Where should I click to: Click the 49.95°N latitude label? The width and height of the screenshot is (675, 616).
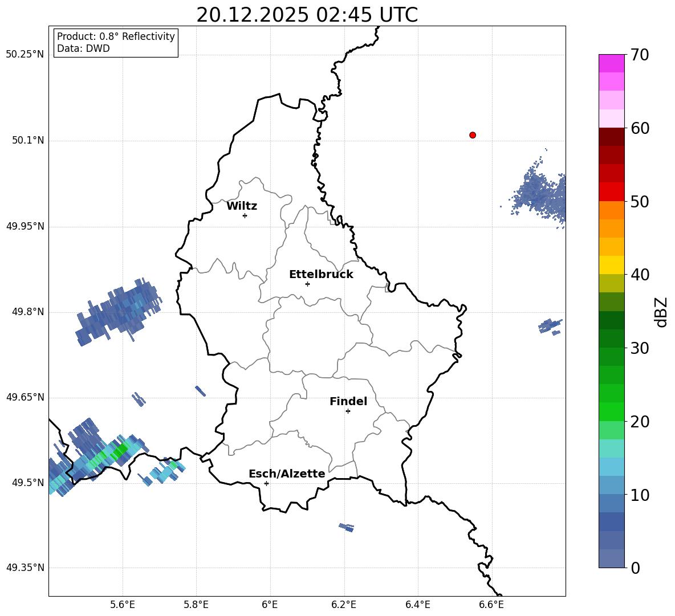click(25, 226)
